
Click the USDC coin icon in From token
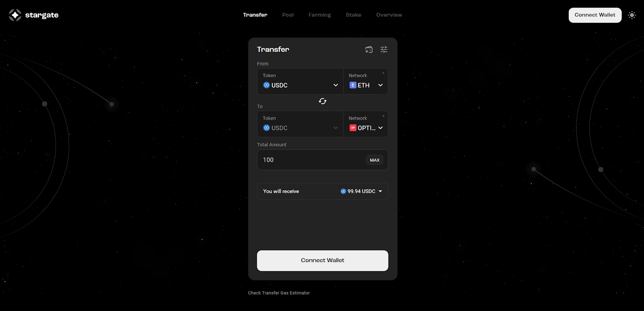click(266, 85)
